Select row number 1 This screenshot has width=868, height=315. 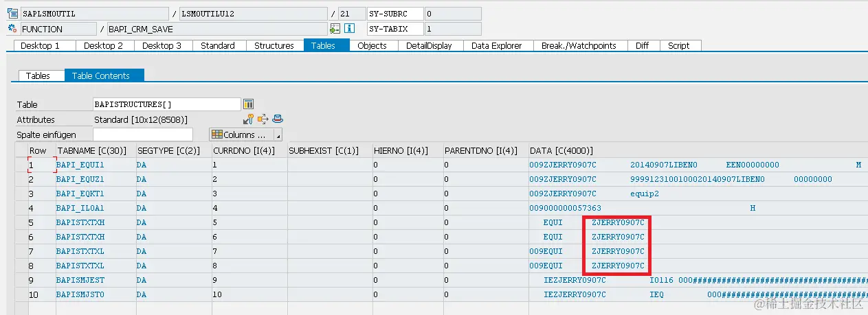(x=41, y=165)
